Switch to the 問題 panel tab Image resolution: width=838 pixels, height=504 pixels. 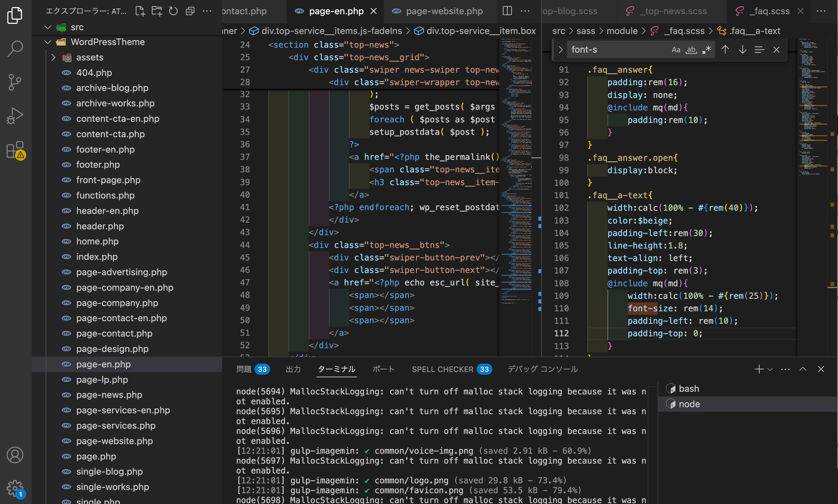click(x=253, y=369)
